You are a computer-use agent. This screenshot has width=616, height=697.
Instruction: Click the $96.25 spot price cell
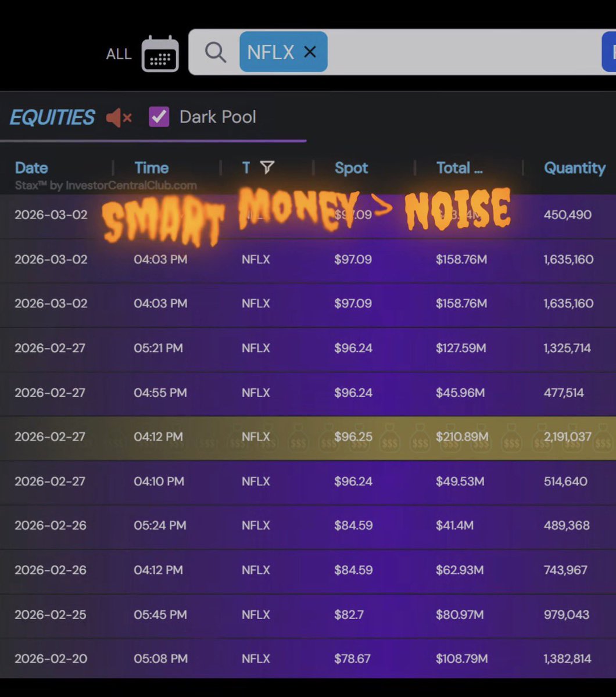point(353,437)
